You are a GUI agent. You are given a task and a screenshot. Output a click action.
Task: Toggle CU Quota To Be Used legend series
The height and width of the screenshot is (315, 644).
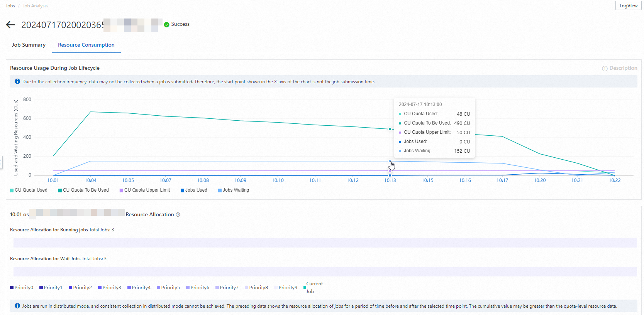(x=84, y=190)
